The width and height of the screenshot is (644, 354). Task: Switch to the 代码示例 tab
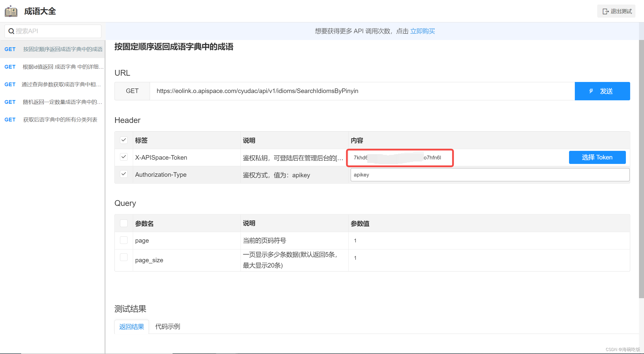click(x=168, y=327)
